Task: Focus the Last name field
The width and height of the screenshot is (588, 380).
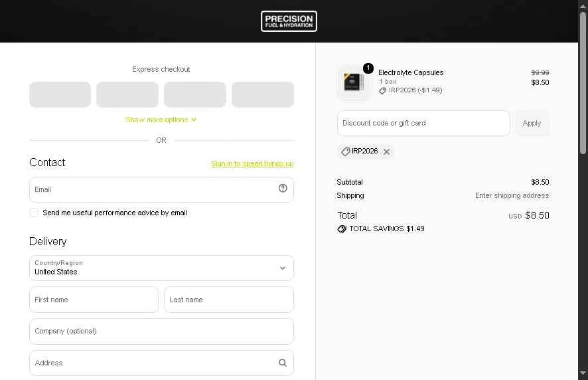Action: coord(229,300)
